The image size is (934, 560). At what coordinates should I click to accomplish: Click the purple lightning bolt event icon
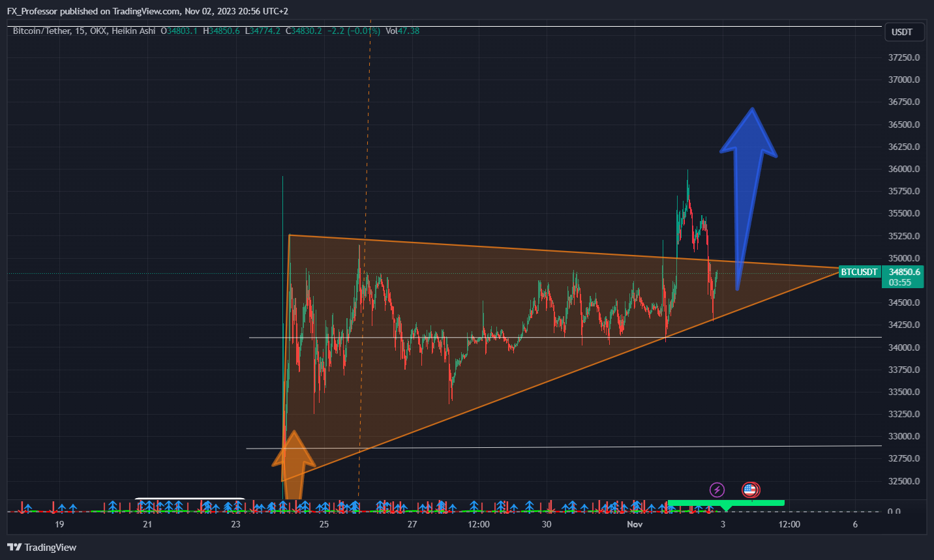point(717,490)
